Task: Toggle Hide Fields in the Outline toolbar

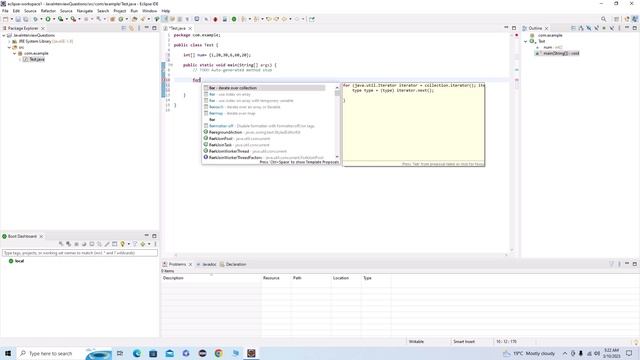Action: point(589,28)
